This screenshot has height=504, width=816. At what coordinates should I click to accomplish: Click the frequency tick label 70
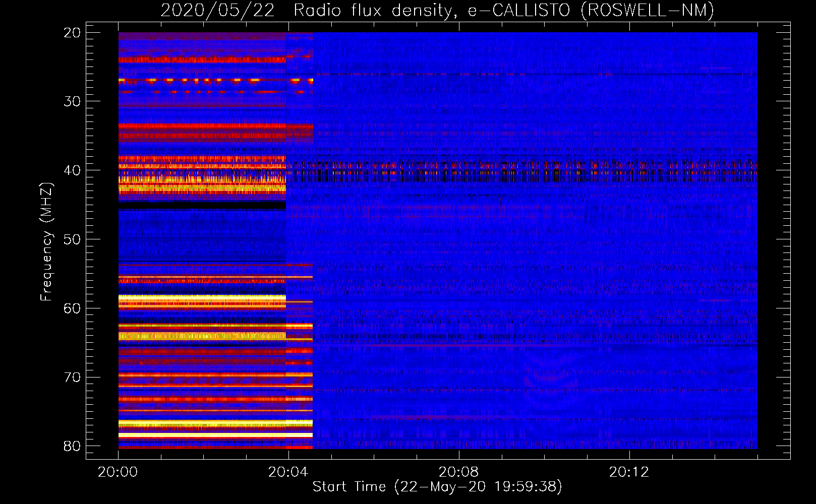click(x=72, y=377)
